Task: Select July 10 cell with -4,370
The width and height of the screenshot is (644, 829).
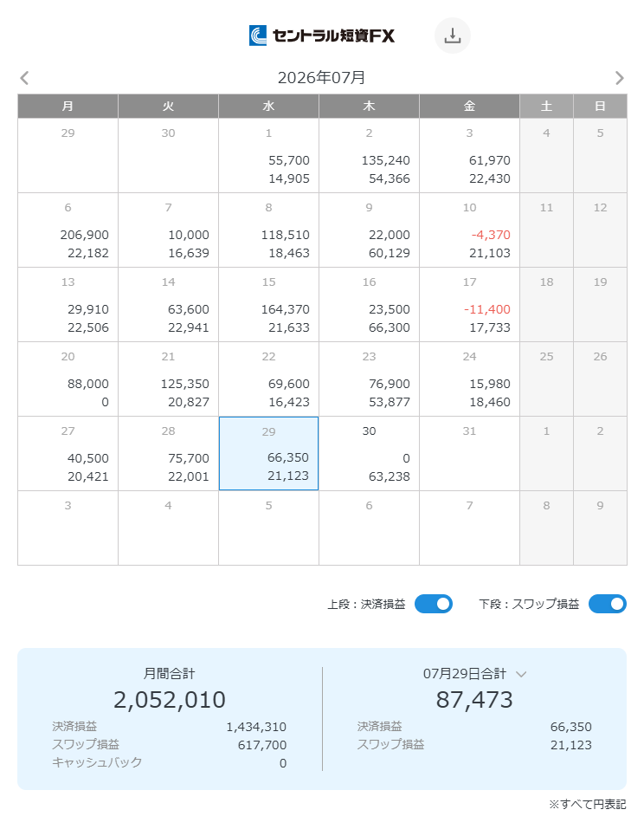Action: 470,230
